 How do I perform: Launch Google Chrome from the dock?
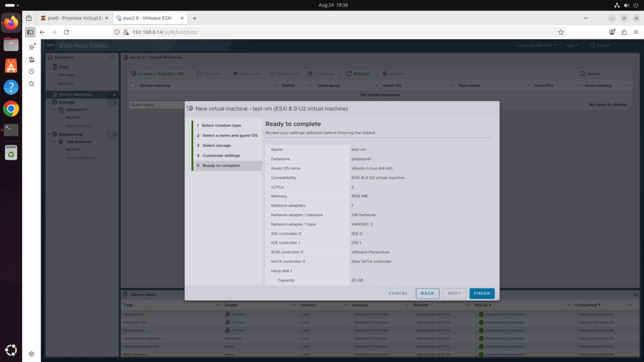click(11, 108)
